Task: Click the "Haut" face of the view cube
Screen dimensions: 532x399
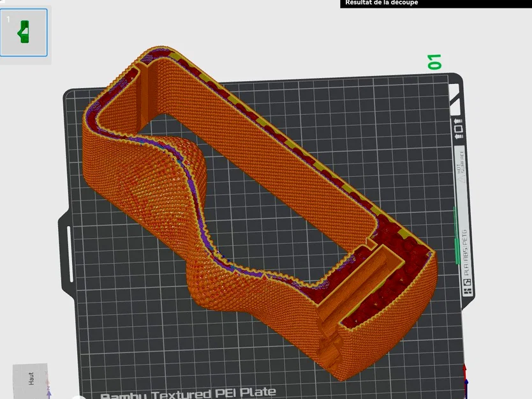Action: tap(31, 379)
